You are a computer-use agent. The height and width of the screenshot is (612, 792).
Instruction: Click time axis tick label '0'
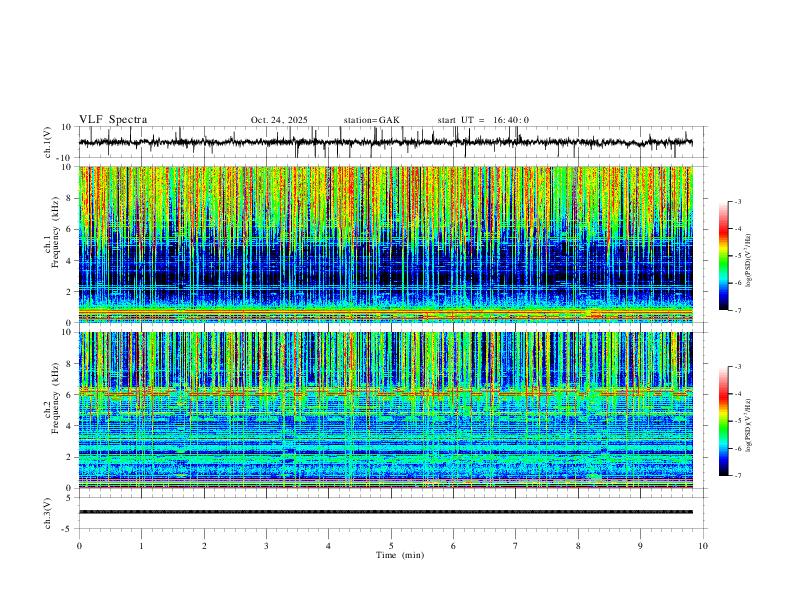click(x=79, y=546)
